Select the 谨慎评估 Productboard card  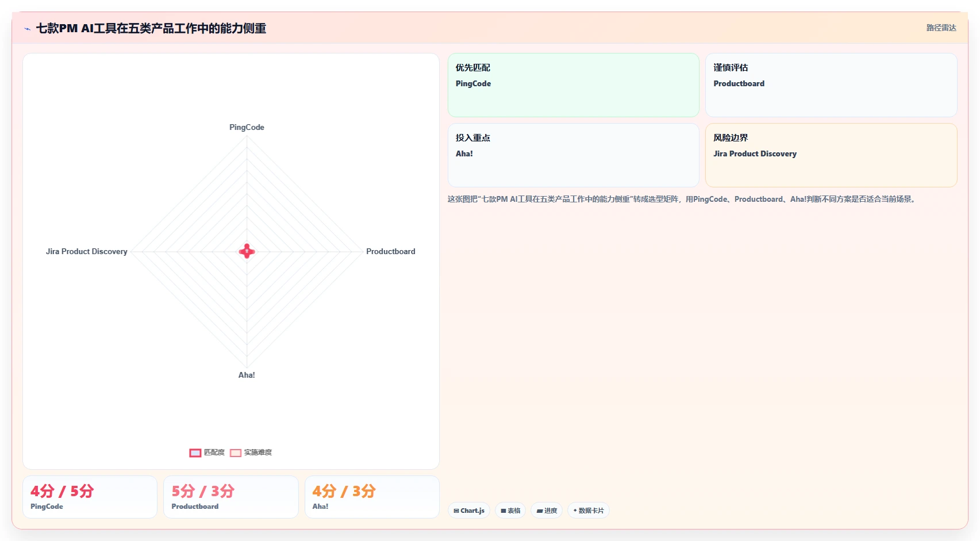831,85
